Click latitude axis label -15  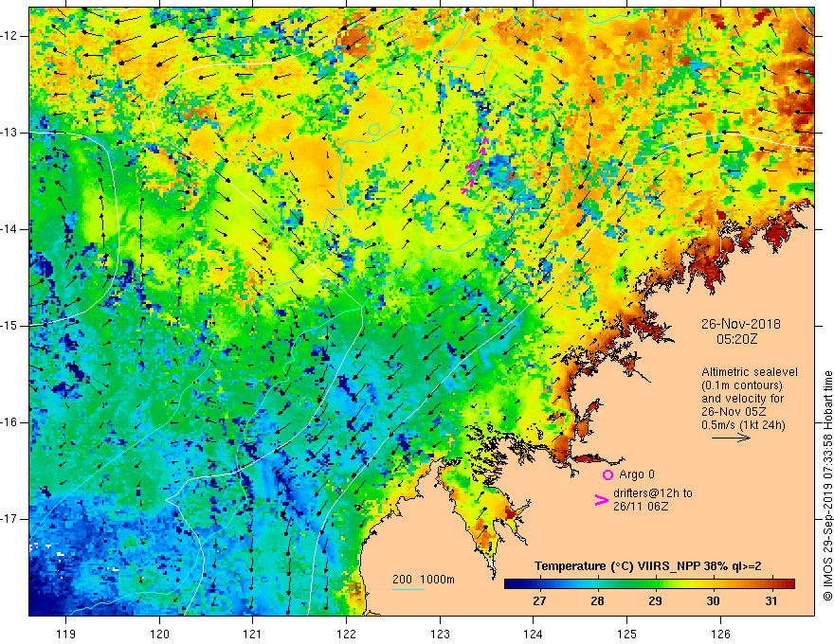click(9, 326)
